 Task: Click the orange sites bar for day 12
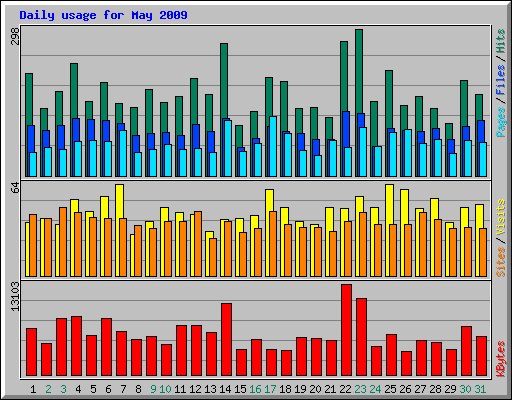[x=198, y=244]
